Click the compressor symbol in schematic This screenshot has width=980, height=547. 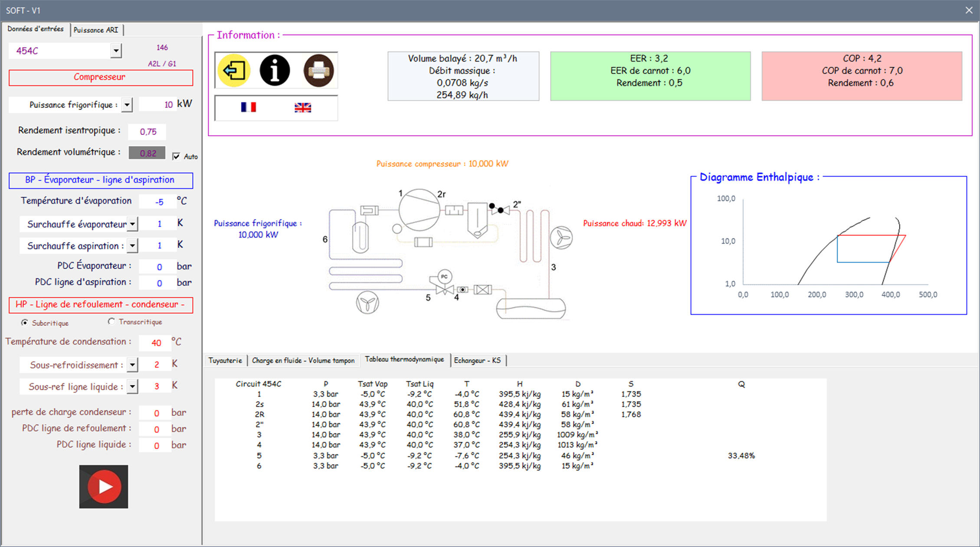coord(419,210)
